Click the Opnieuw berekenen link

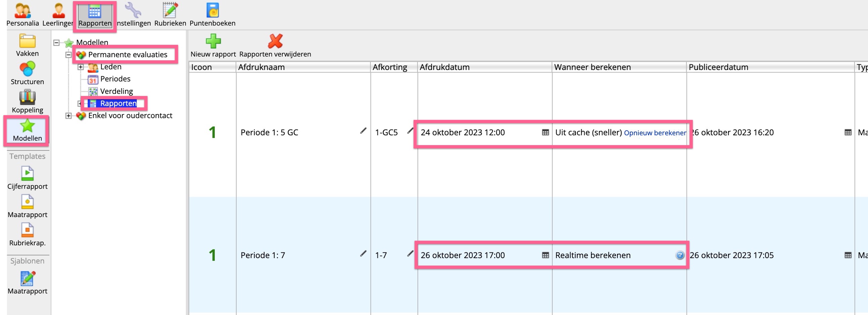(655, 133)
